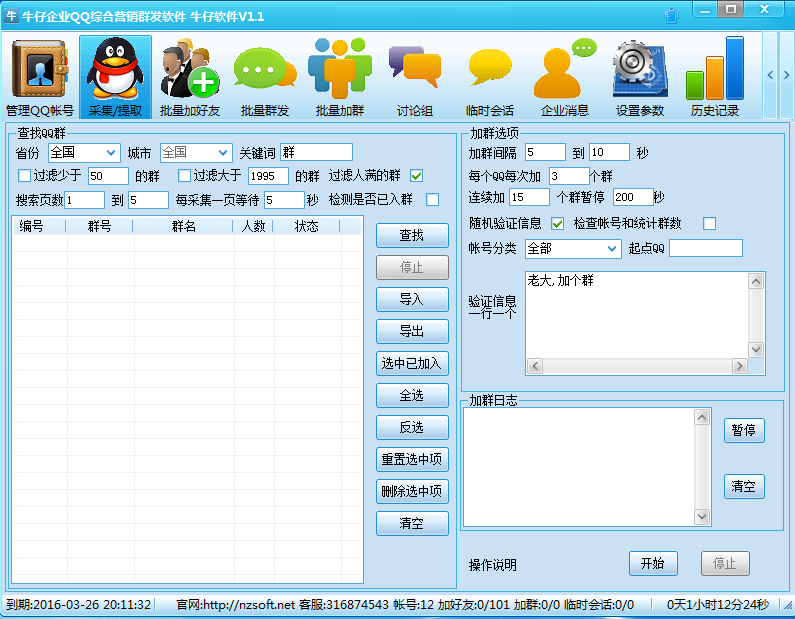795x619 pixels.
Task: Click the 过滤大于 value field 1995
Action: click(x=268, y=176)
